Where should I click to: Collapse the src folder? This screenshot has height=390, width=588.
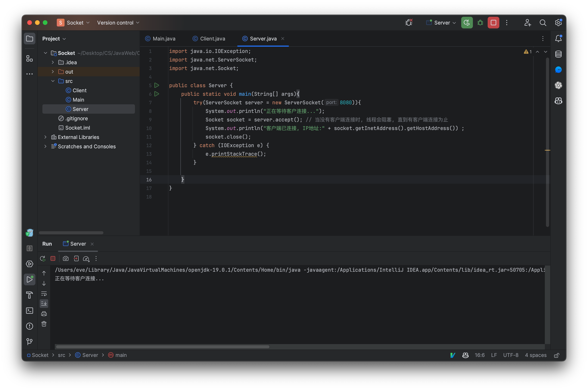click(53, 81)
